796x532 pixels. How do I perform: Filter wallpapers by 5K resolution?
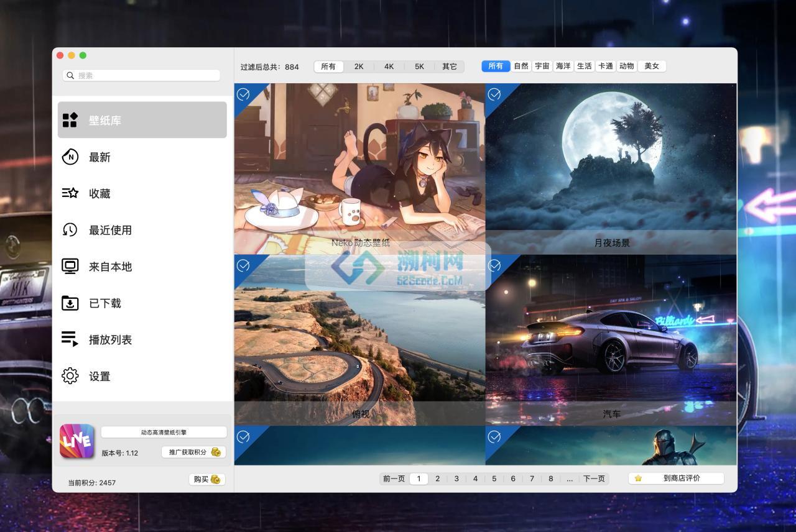click(419, 66)
